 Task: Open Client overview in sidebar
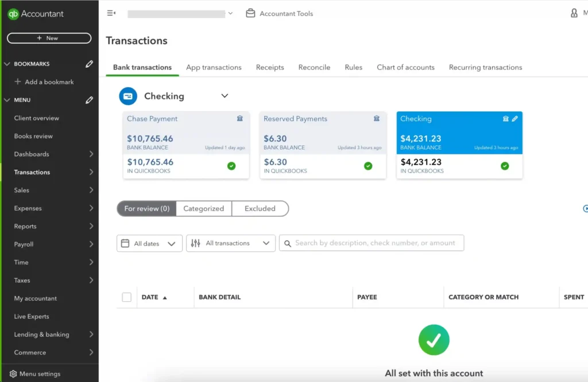point(36,118)
